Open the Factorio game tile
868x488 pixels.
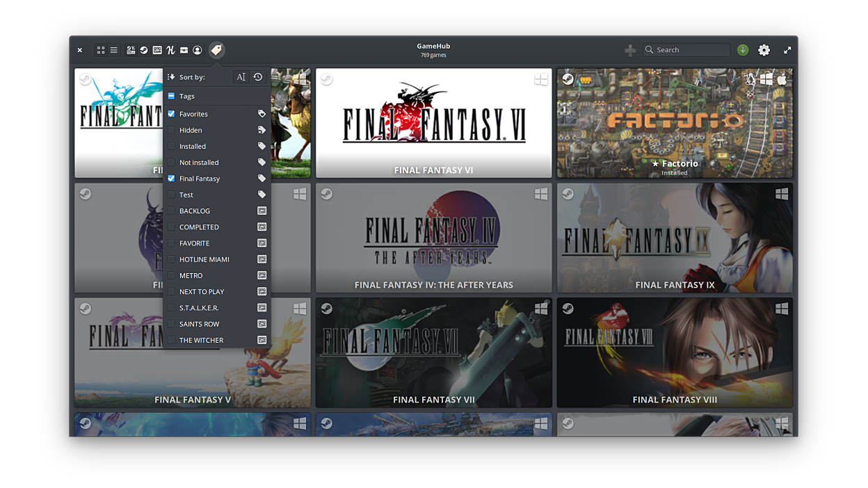(x=674, y=123)
